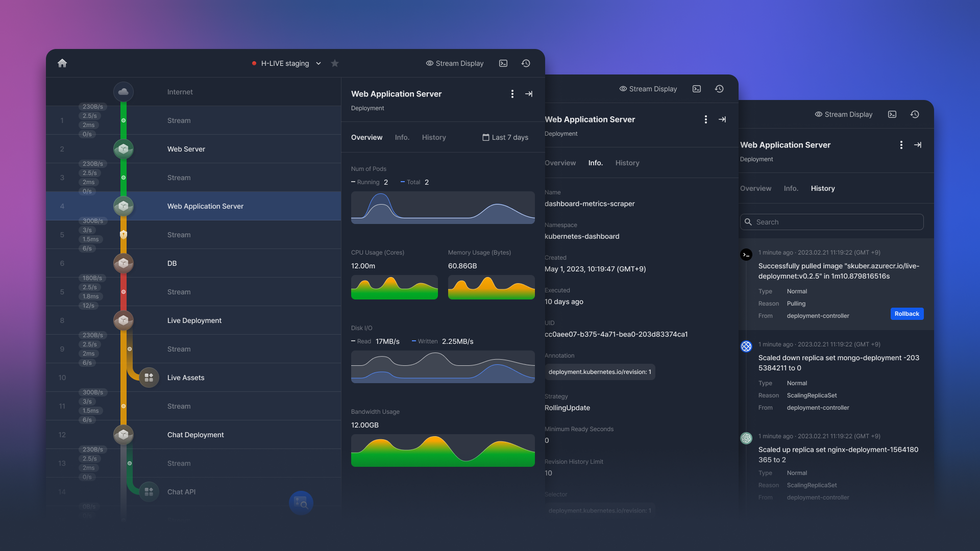Screen dimensions: 980x551
Task: Click floating image search button
Action: pos(301,503)
